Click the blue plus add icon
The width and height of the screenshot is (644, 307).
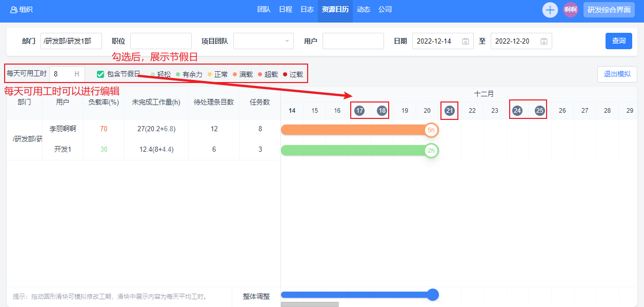click(x=550, y=10)
